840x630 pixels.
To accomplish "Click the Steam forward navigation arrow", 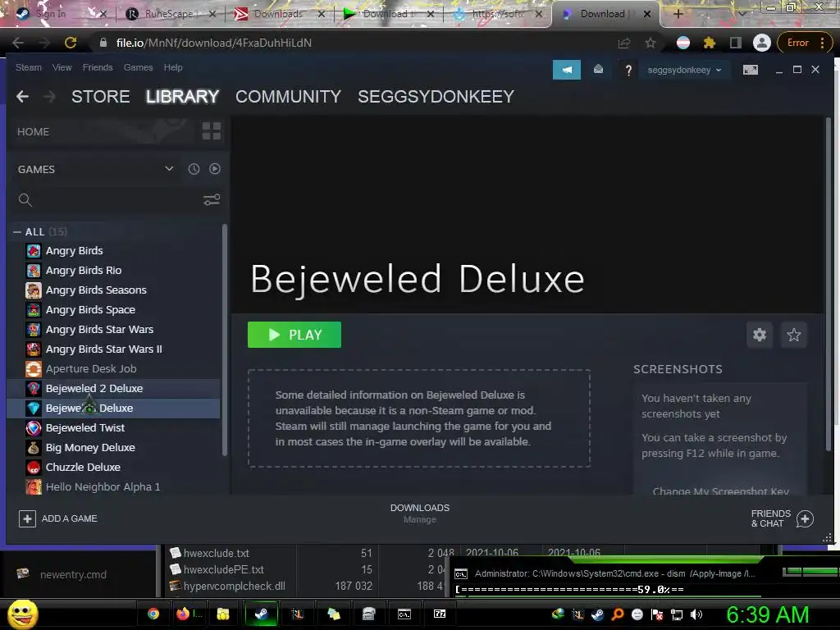I will pyautogui.click(x=49, y=97).
